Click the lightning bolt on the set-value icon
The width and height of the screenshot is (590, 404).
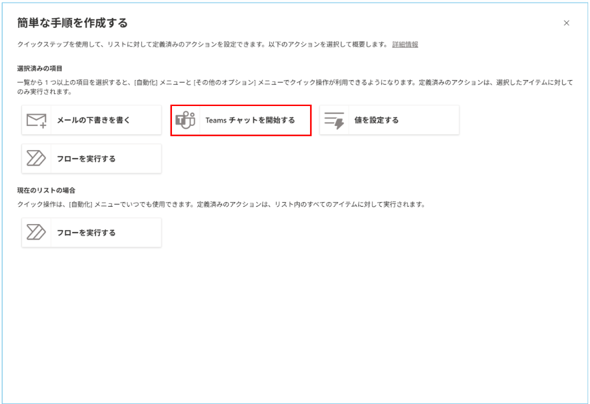coord(339,124)
